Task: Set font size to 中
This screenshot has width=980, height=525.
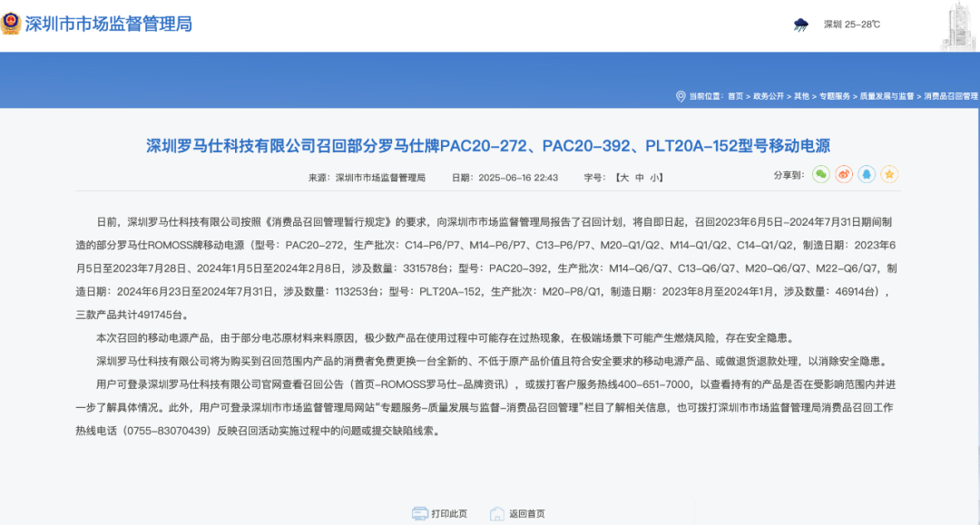Action: 640,178
